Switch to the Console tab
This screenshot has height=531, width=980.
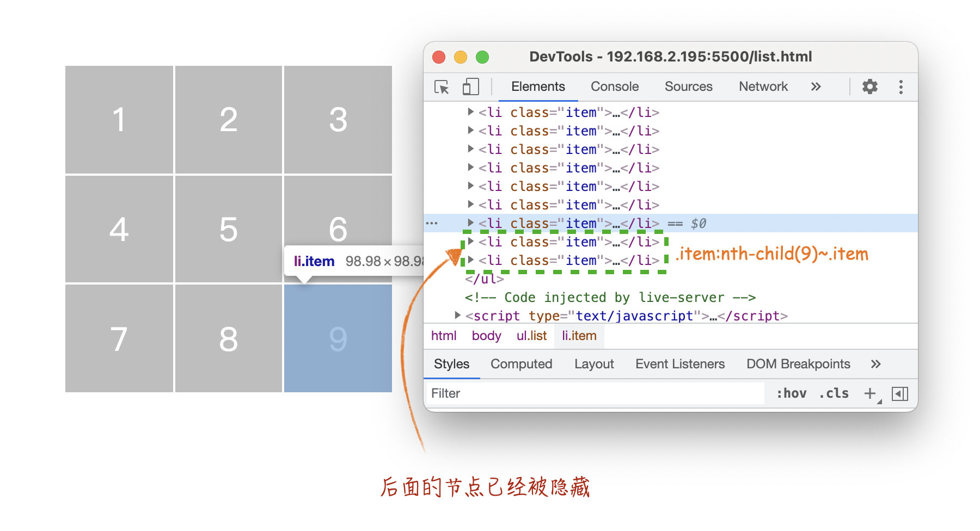click(x=614, y=87)
